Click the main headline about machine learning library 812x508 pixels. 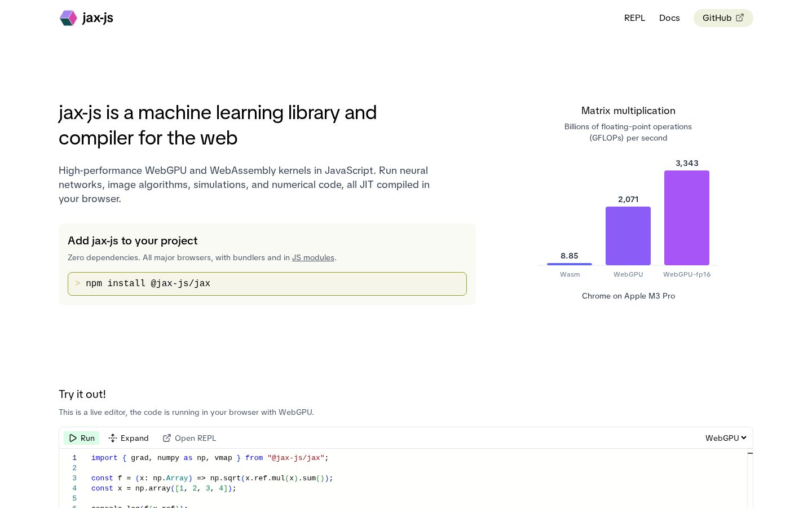[218, 125]
